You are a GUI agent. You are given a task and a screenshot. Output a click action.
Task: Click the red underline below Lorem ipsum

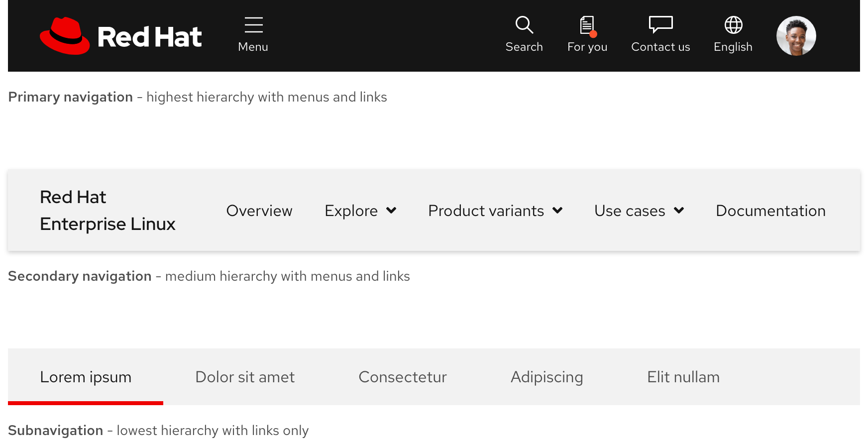coord(86,402)
